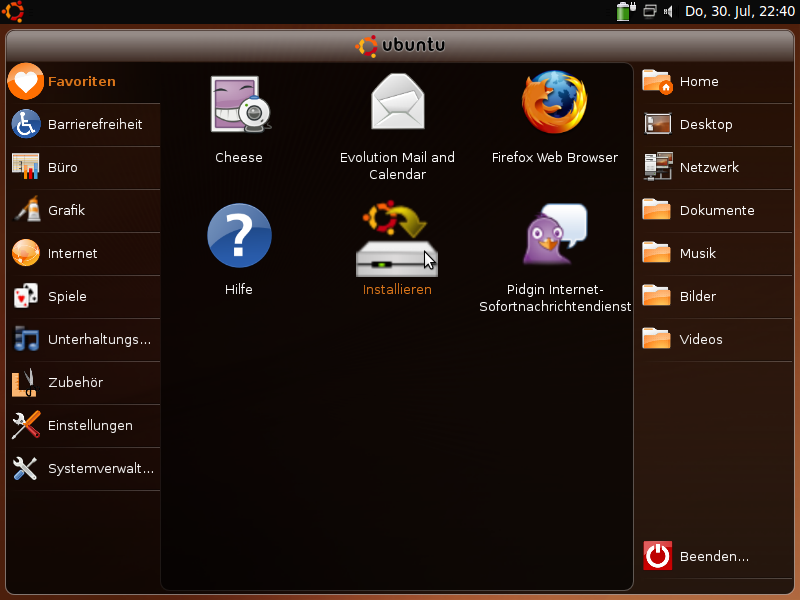This screenshot has height=600, width=800.
Task: Open the Home folder
Action: point(697,82)
